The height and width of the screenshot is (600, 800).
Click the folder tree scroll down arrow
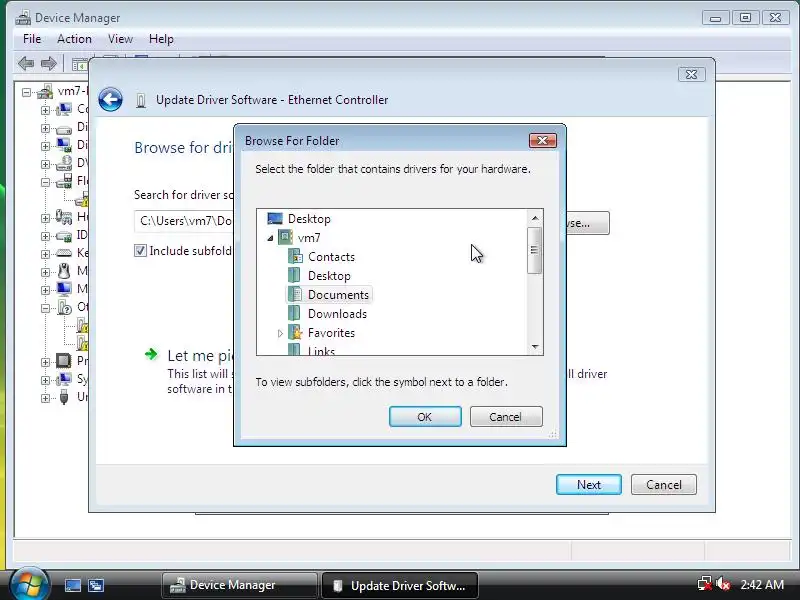[x=535, y=346]
